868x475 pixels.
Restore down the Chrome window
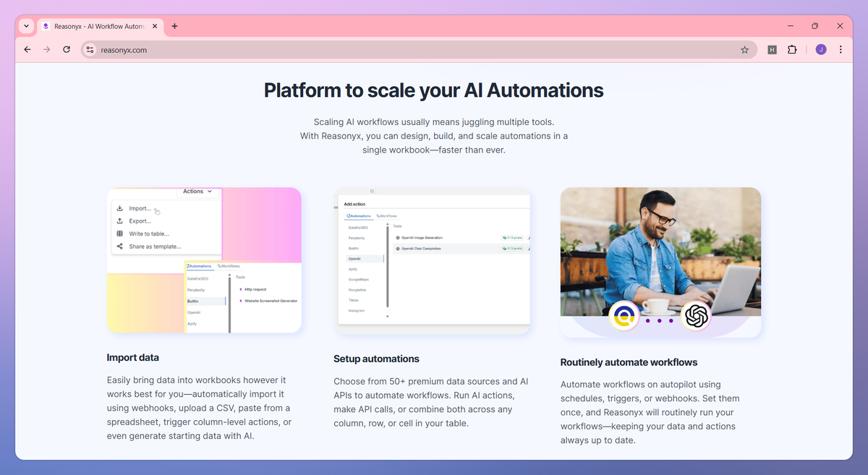pos(814,26)
